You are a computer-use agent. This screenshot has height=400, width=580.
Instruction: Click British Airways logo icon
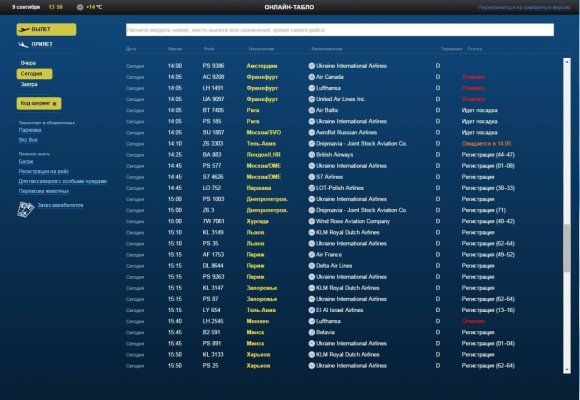tap(311, 155)
